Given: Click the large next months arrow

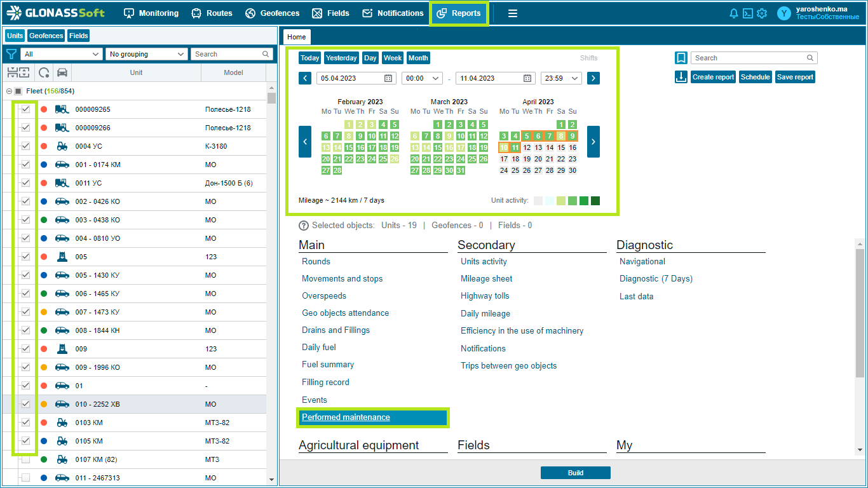Looking at the screenshot, I should click(593, 142).
